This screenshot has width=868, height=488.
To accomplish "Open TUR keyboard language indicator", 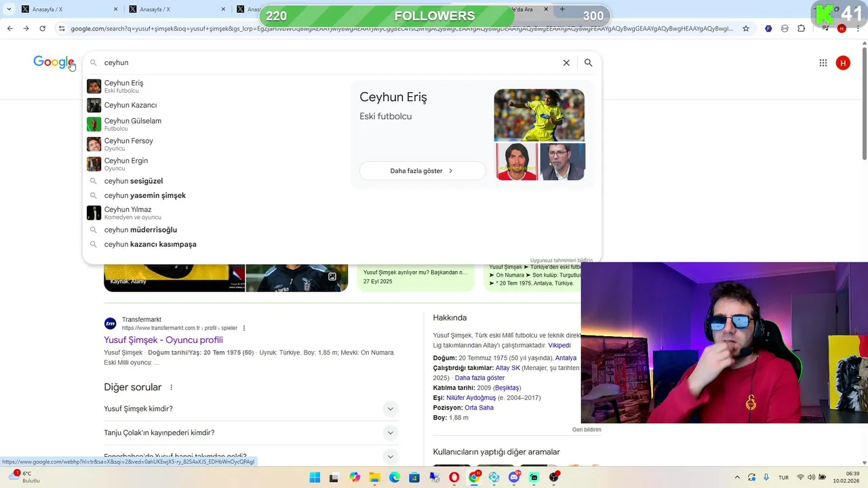I will click(783, 478).
